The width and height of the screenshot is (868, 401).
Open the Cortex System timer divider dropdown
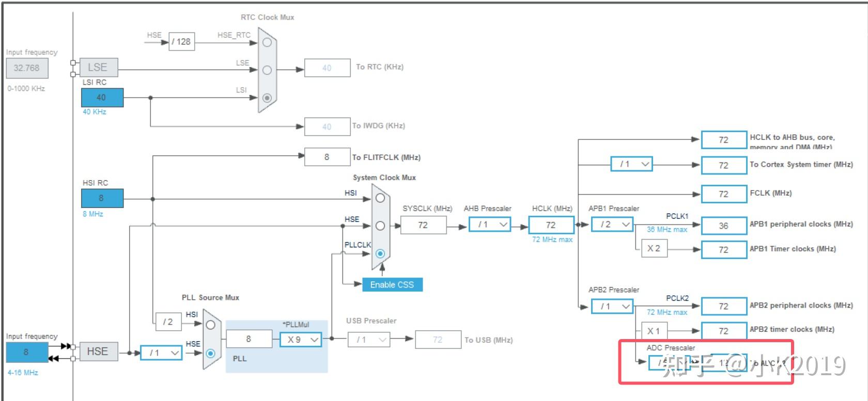point(631,164)
